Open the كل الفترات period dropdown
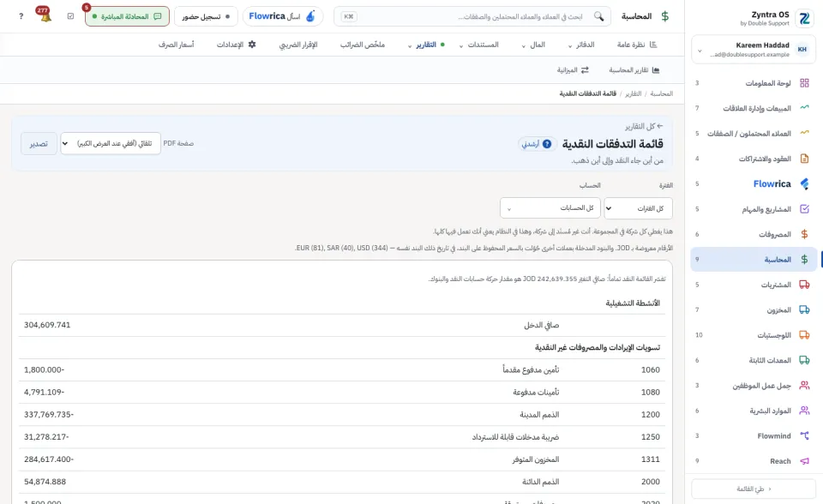 click(638, 208)
